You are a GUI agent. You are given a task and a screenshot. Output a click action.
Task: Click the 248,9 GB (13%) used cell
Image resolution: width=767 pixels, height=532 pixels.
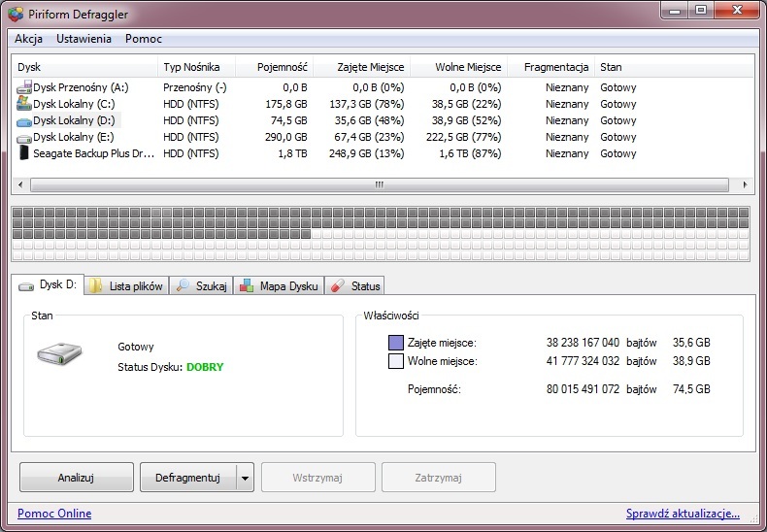click(x=366, y=153)
